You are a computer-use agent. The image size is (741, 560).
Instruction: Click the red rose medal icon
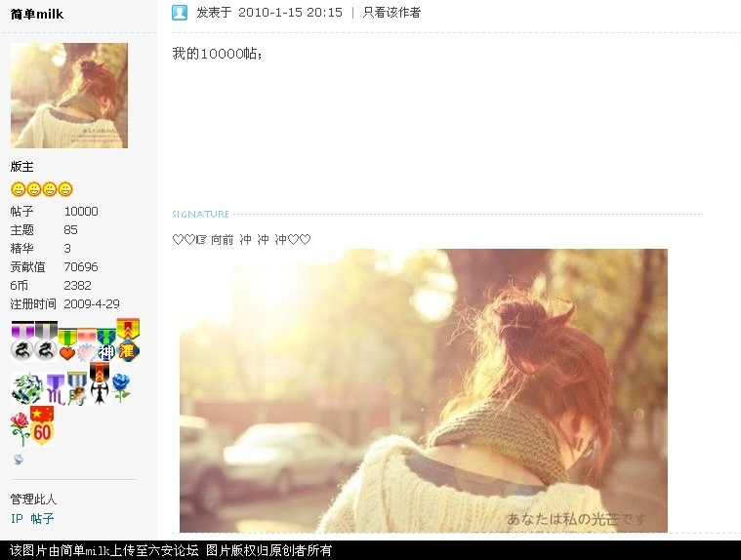pyautogui.click(x=20, y=428)
